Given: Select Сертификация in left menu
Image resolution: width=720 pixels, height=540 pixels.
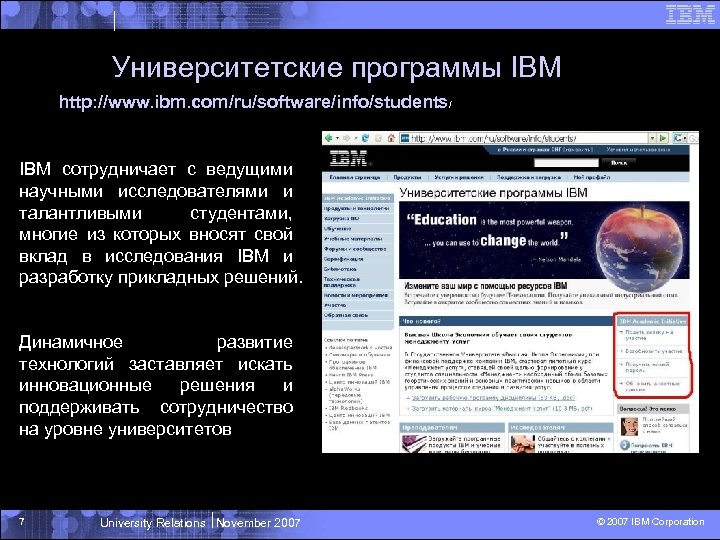Looking at the screenshot, I should (357, 259).
